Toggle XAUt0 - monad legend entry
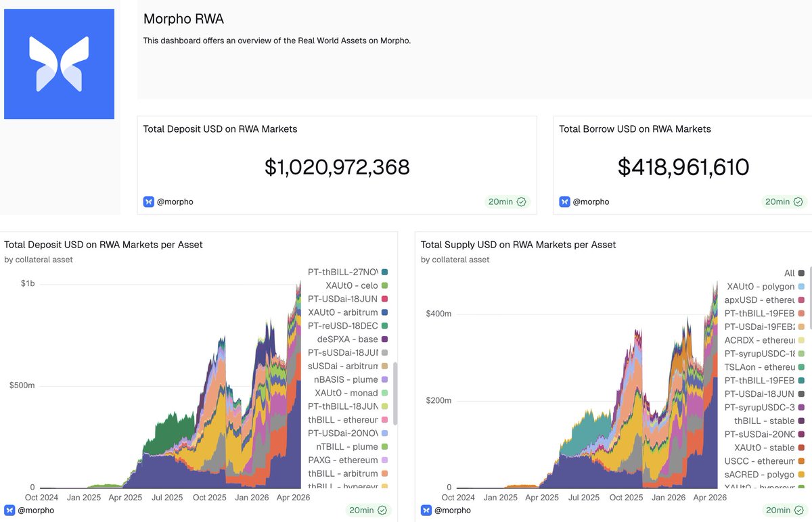The height and width of the screenshot is (522, 812). click(351, 393)
